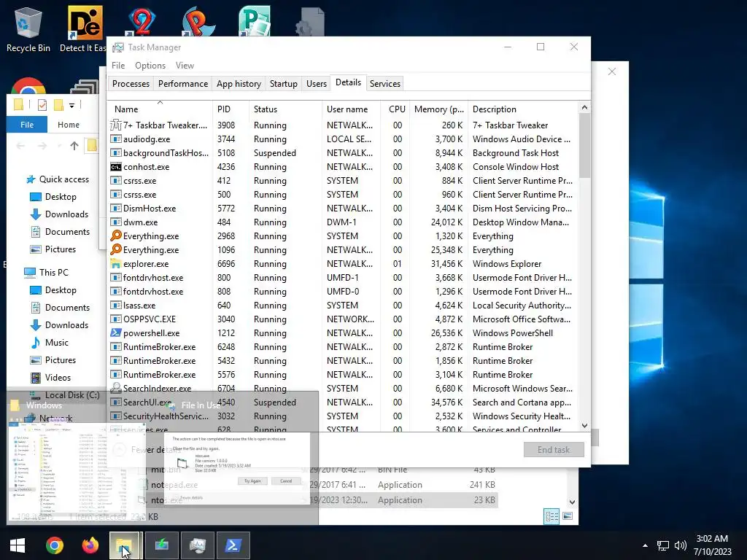
Task: Click the File Explorer taskbar button
Action: 124,545
